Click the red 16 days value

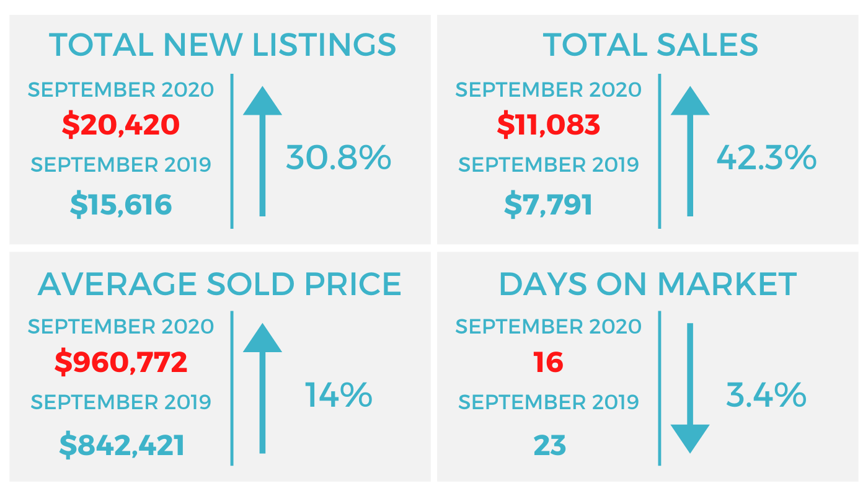click(x=549, y=362)
